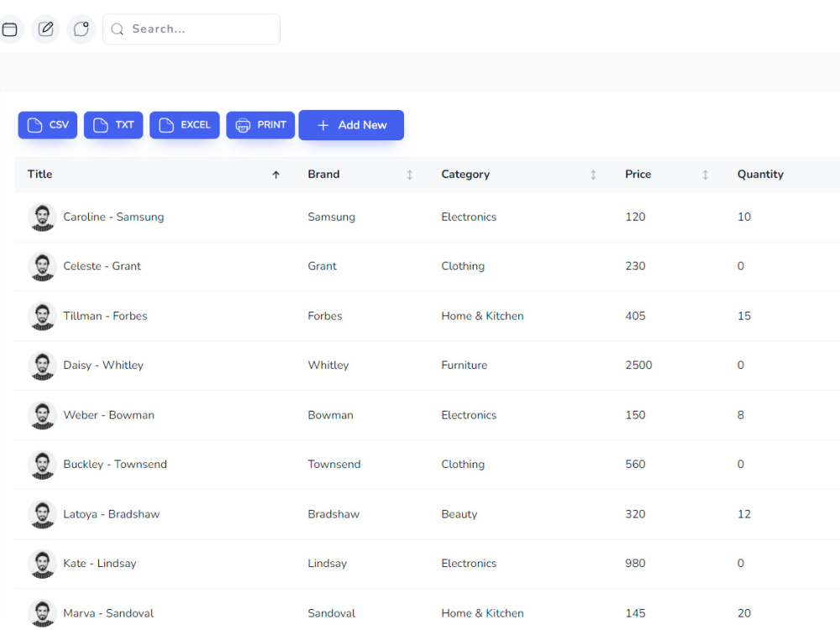The width and height of the screenshot is (840, 630).
Task: Click the Beauty category cell
Action: pos(459,514)
